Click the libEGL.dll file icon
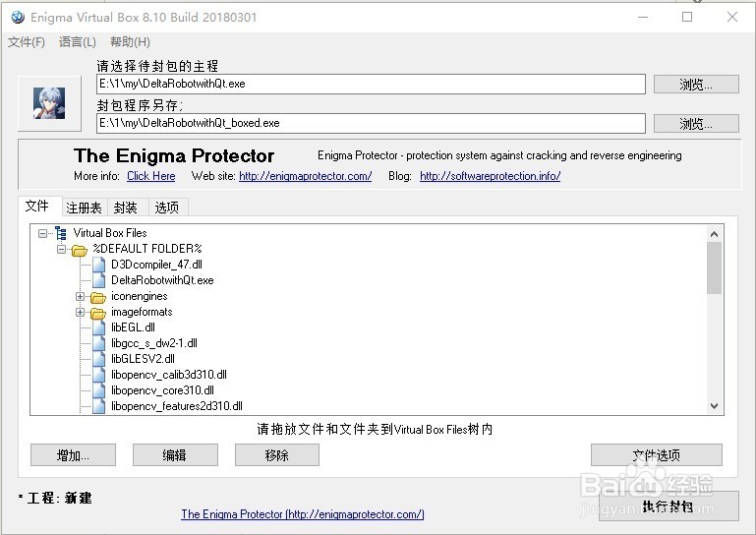 coord(99,327)
